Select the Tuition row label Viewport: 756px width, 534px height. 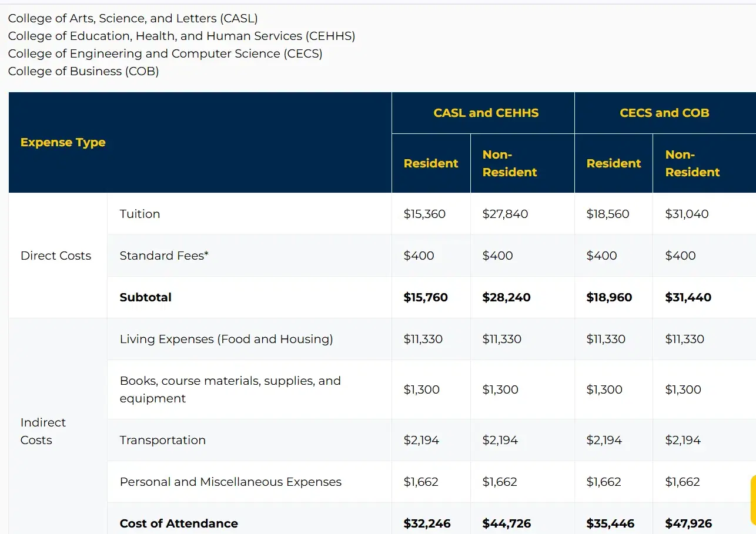click(140, 214)
